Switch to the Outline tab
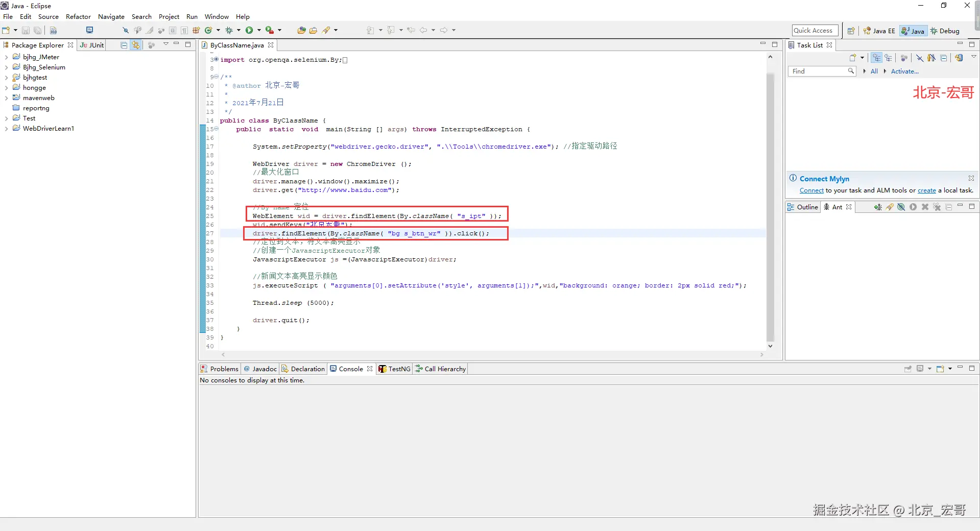The height and width of the screenshot is (531, 980). (x=803, y=207)
